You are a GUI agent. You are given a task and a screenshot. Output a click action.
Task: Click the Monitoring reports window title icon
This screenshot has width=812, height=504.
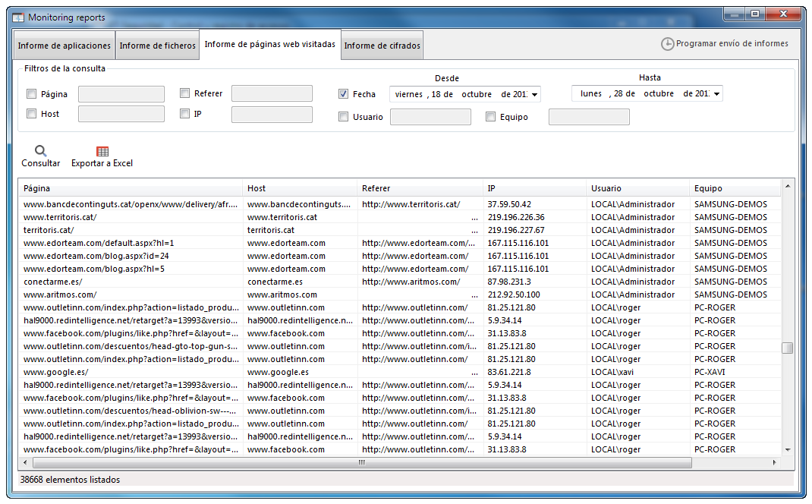[x=18, y=17]
